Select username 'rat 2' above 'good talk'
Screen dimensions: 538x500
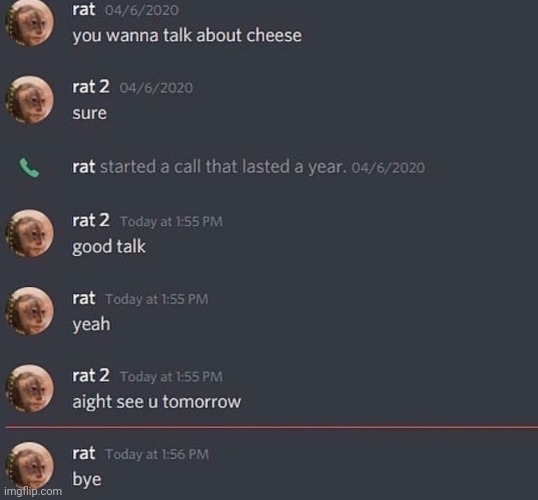[x=91, y=220]
